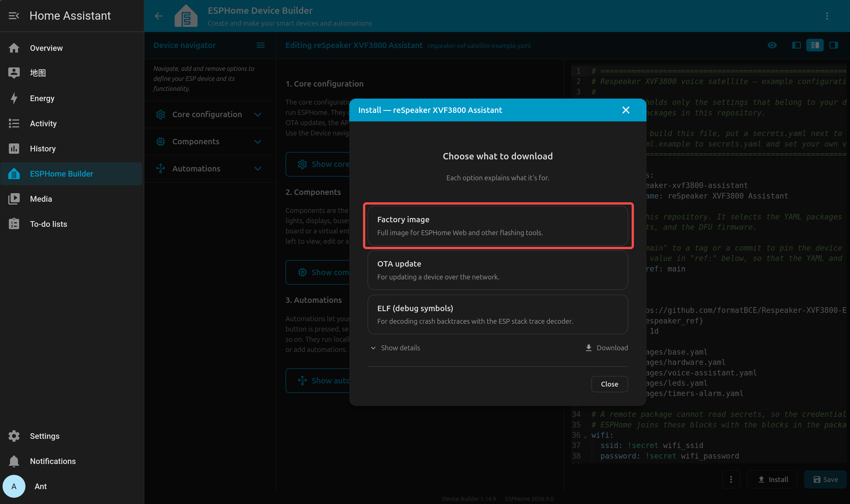The width and height of the screenshot is (850, 504).
Task: Click the respeaker-xvf-satellite-example.yaml filename
Action: (x=479, y=46)
